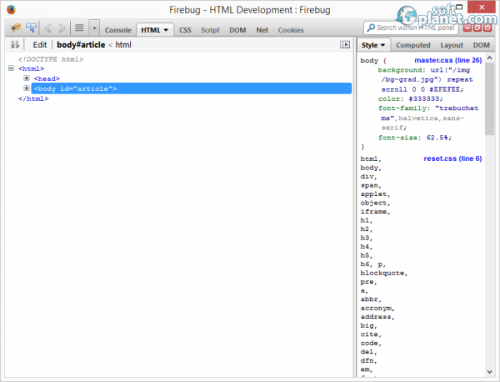Viewport: 500px width, 382px height.
Task: Open master.css (line 26) link
Action: (448, 60)
